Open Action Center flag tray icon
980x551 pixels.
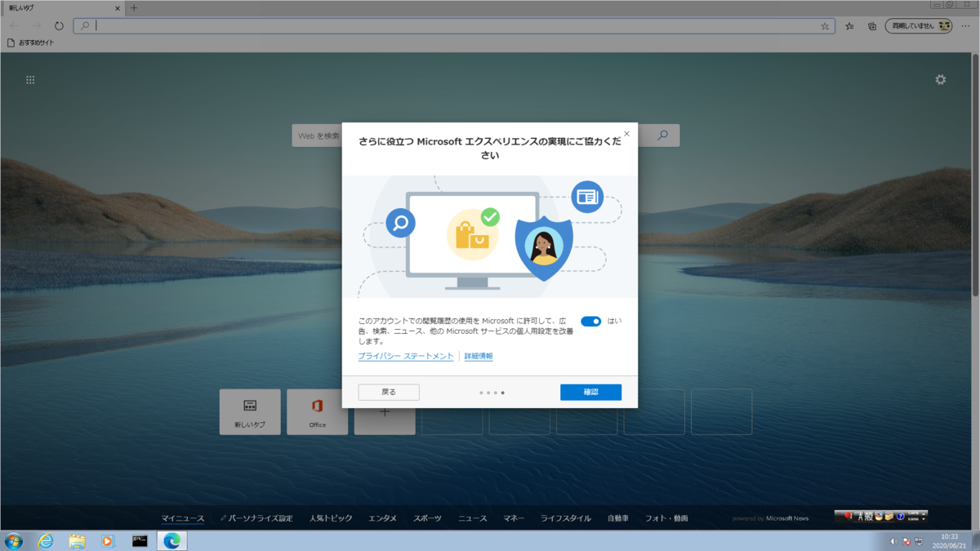pyautogui.click(x=906, y=542)
